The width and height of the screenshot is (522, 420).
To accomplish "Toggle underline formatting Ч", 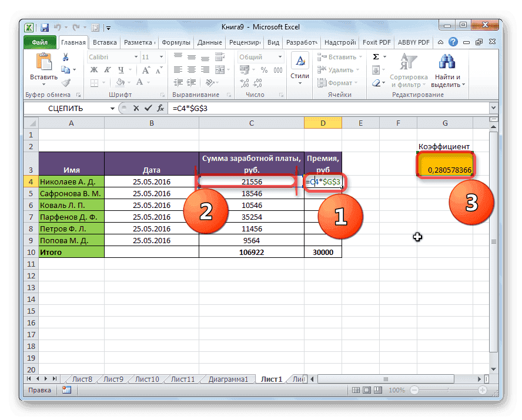I will [x=120, y=70].
